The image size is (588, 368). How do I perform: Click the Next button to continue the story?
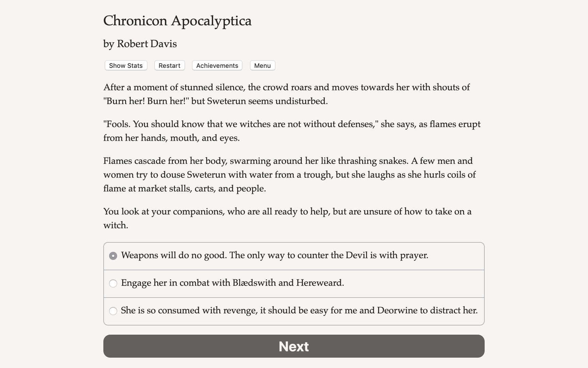(294, 346)
